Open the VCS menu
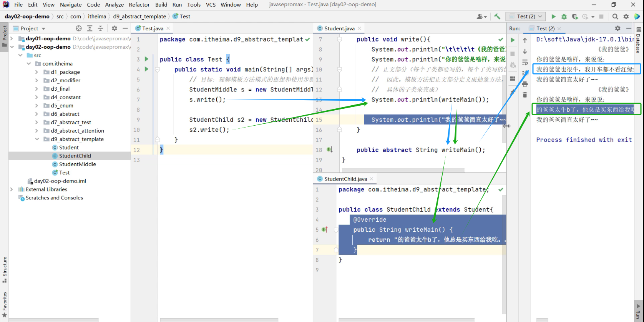The width and height of the screenshot is (644, 322). [211, 5]
